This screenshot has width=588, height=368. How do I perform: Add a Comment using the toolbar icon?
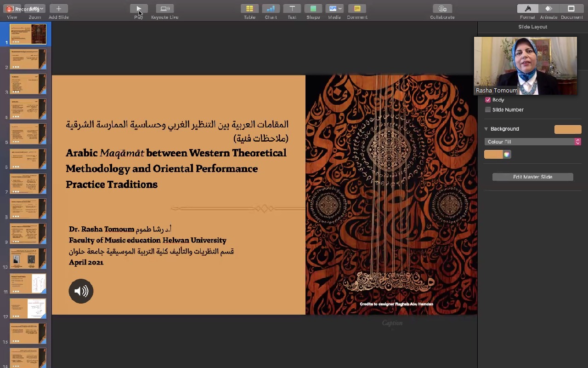click(x=357, y=9)
